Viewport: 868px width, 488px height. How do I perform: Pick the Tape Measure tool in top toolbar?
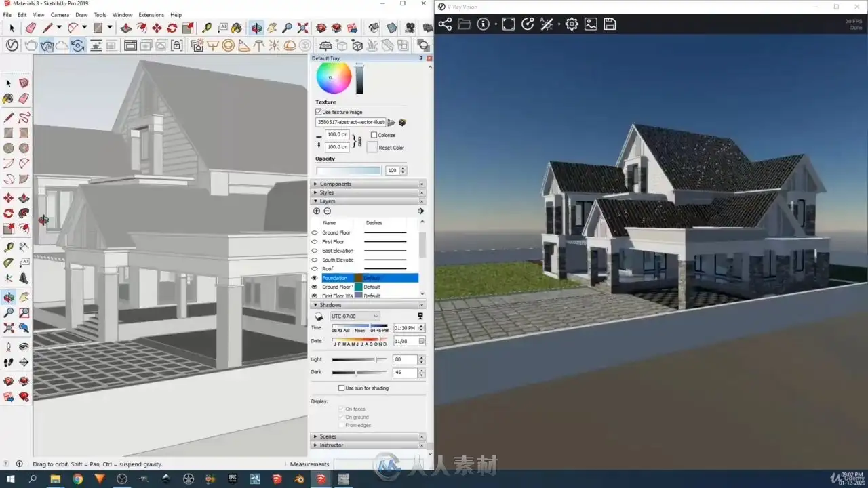point(206,28)
